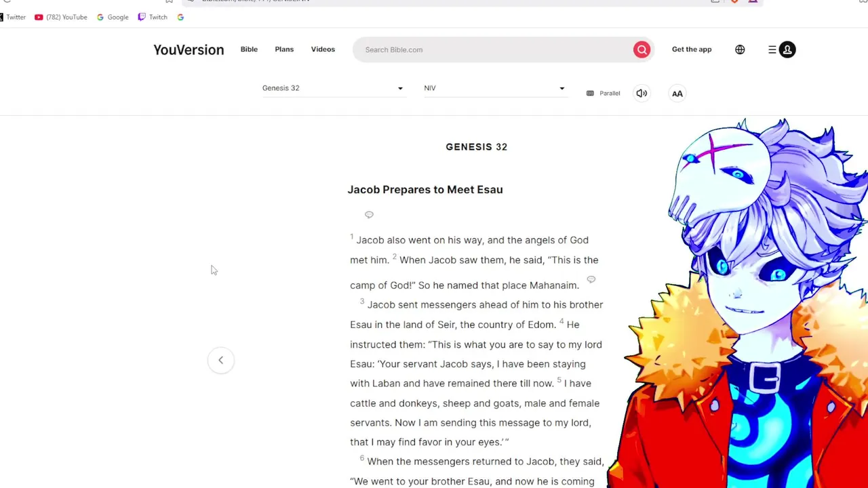Click the red search magnifier button

642,49
